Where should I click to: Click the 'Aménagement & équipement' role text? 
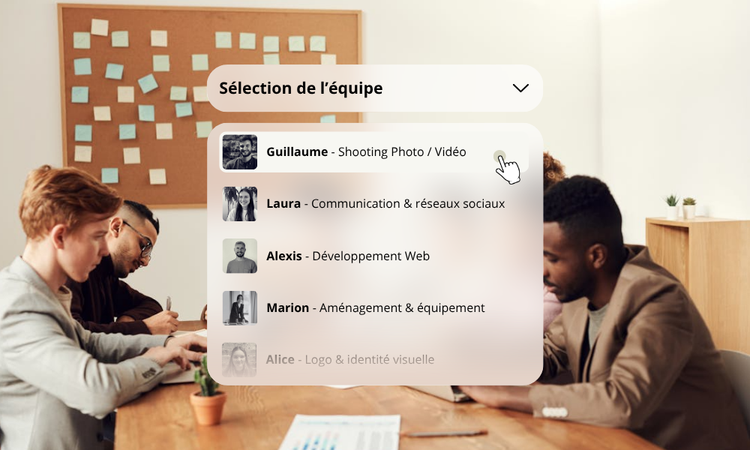pos(402,308)
